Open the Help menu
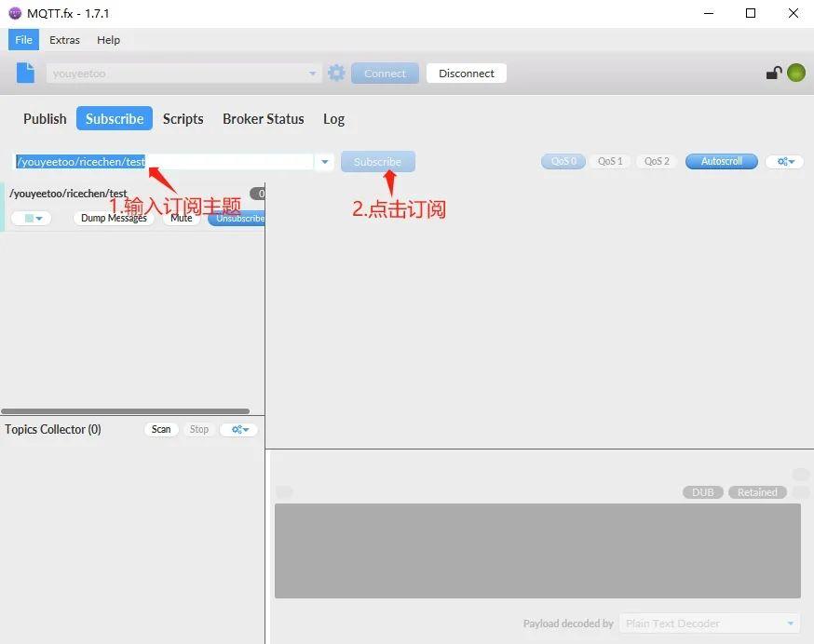 tap(108, 40)
